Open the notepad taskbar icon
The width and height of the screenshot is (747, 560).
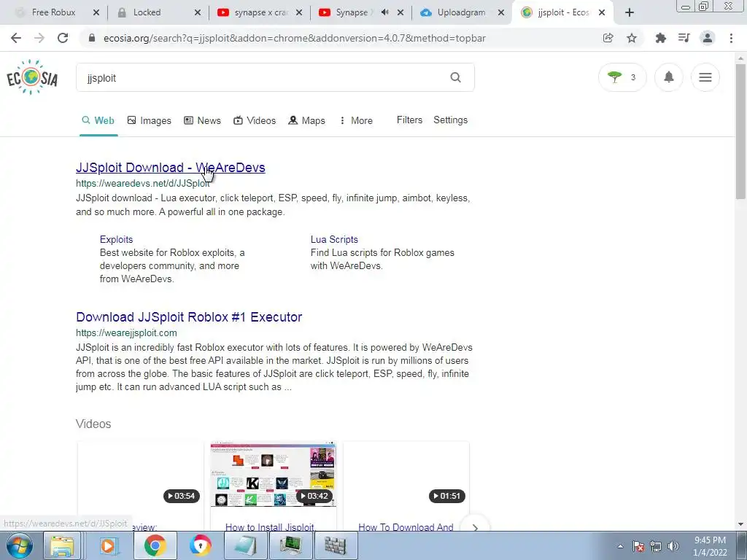click(245, 545)
